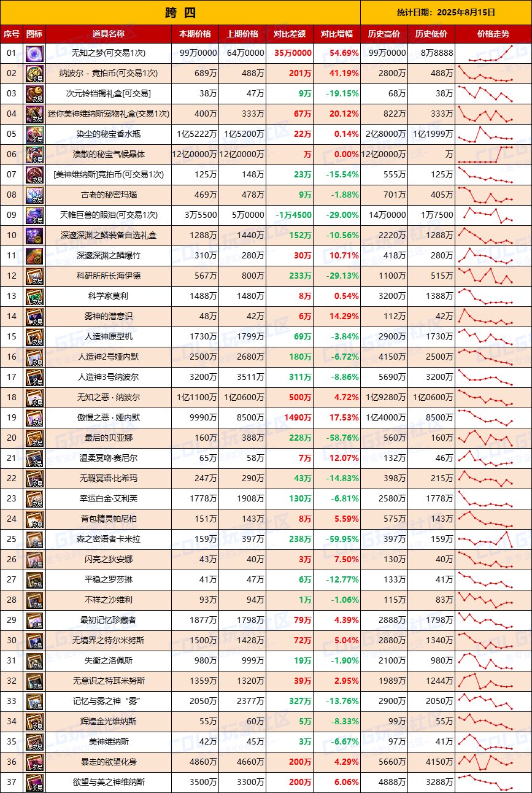Viewport: 532px width, 793px height.
Task: Select the 最后的贝亚娜 card icon
Action: (34, 438)
